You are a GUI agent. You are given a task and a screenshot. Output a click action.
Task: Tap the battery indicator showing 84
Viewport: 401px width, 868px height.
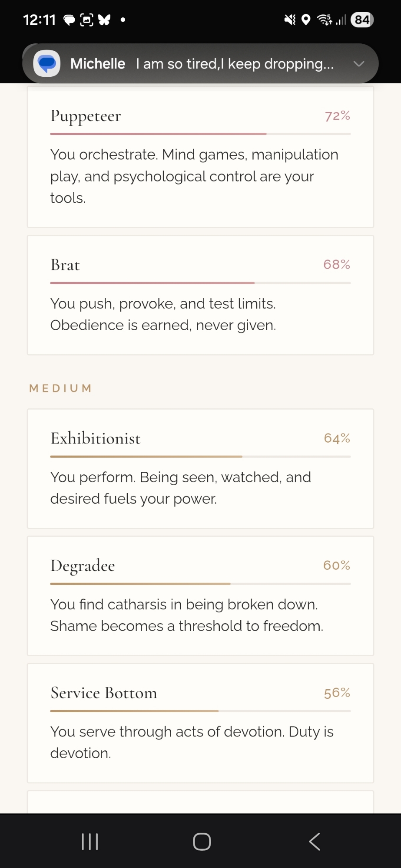pos(362,20)
